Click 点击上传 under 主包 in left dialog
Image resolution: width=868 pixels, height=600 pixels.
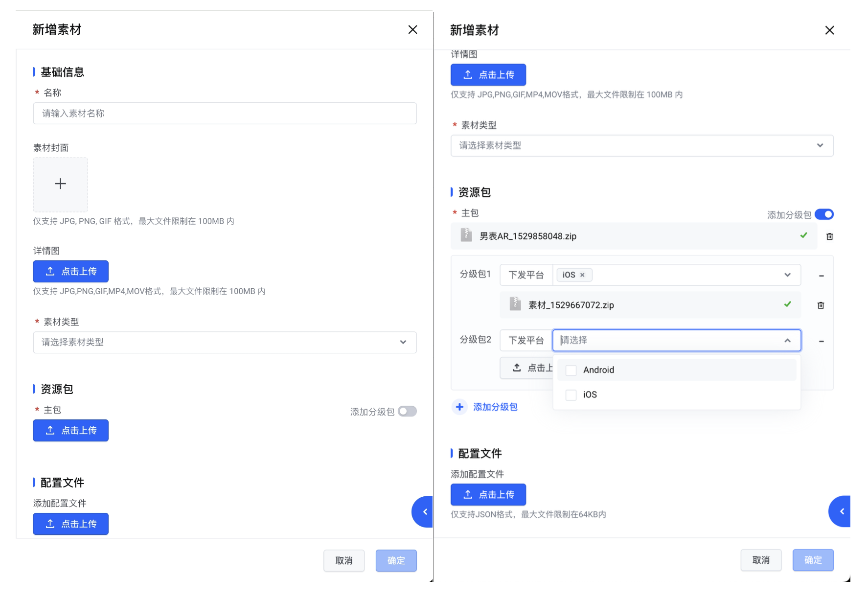pos(71,431)
